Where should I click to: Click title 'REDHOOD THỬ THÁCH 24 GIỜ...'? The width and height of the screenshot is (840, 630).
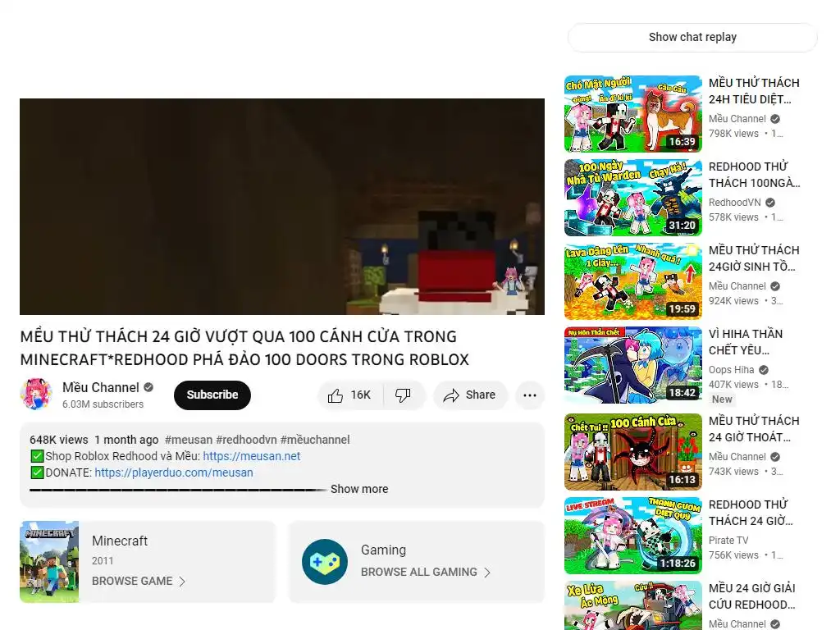751,513
